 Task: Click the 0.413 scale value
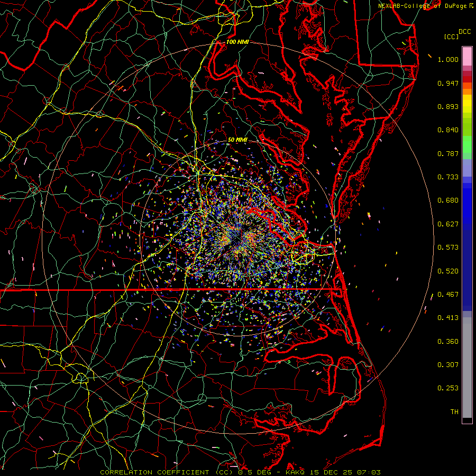(x=448, y=318)
